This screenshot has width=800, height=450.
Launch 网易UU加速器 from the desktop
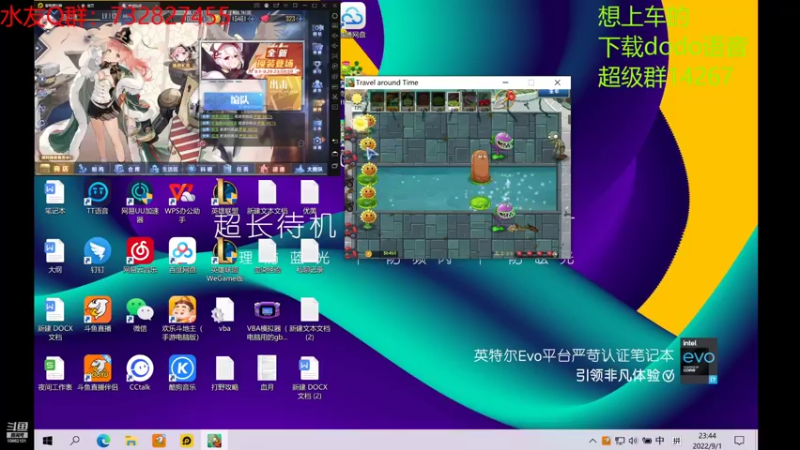tap(140, 201)
